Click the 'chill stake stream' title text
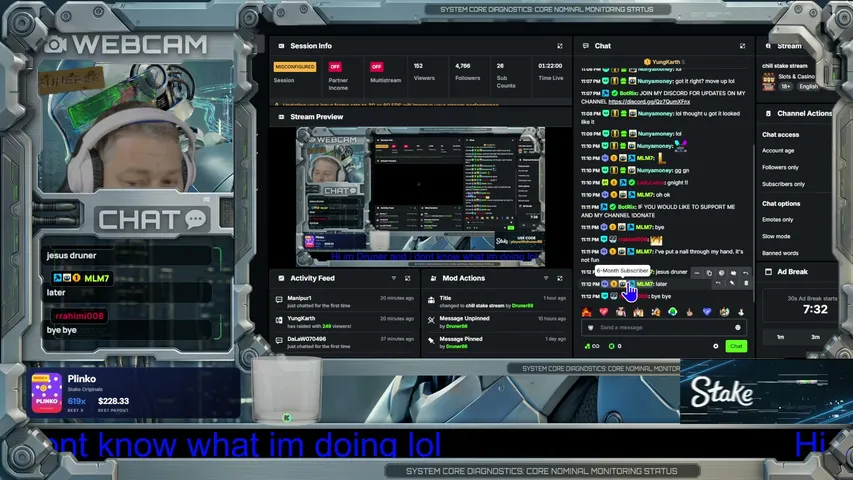 click(x=784, y=66)
